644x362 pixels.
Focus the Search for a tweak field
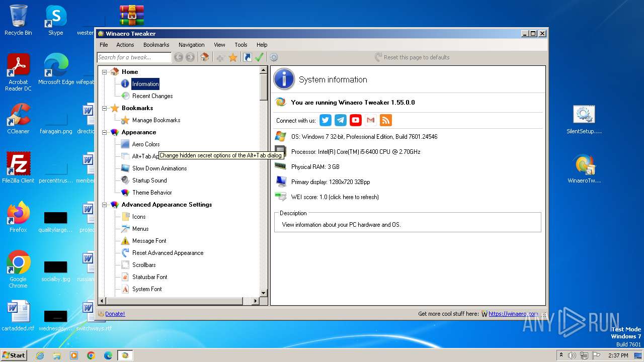[134, 57]
